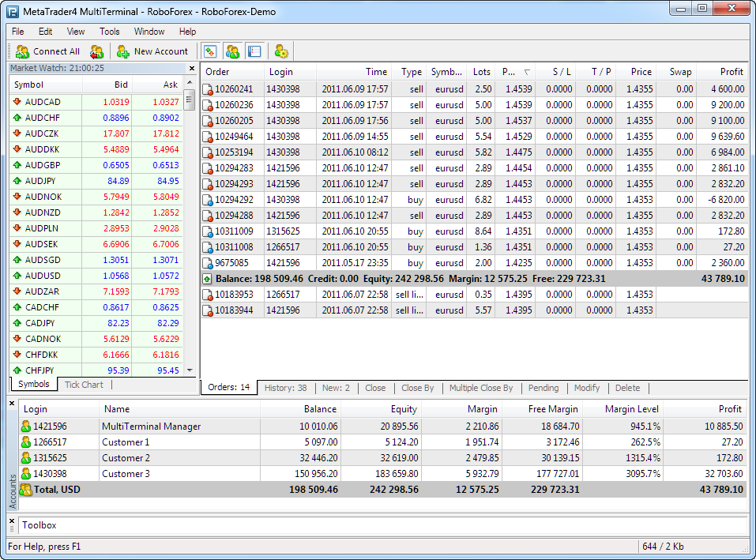The width and height of the screenshot is (756, 560).
Task: Toggle the Accounts panel toolbar icon
Action: 232,51
